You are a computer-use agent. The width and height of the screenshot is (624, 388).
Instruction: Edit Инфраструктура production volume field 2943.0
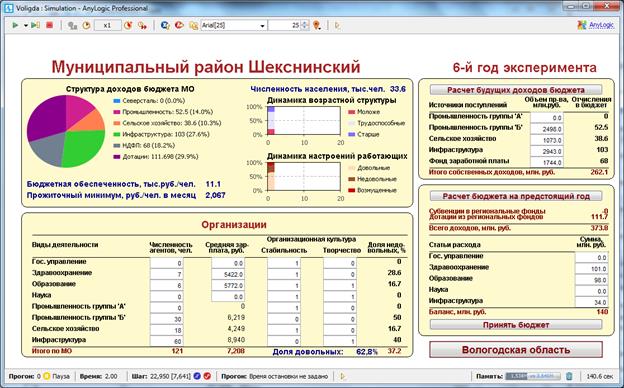547,151
